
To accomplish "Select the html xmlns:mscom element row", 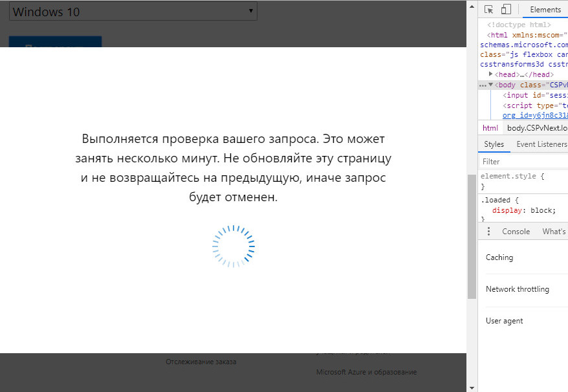I will point(527,35).
